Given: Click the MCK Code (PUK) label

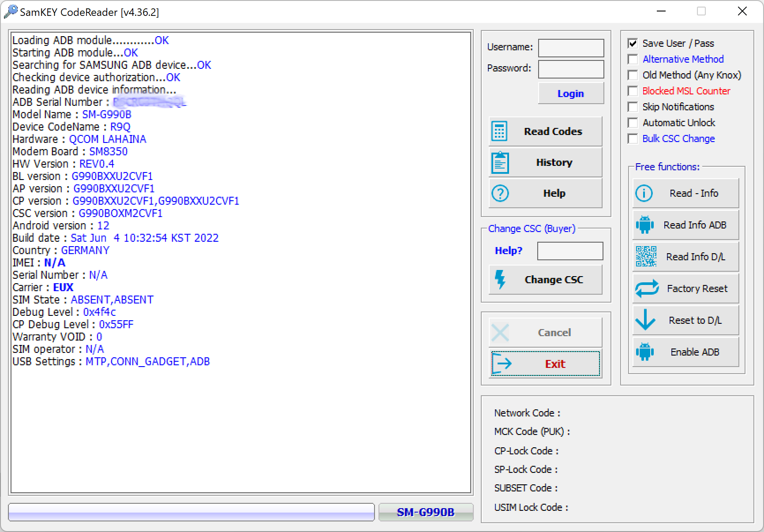Looking at the screenshot, I should tap(532, 431).
